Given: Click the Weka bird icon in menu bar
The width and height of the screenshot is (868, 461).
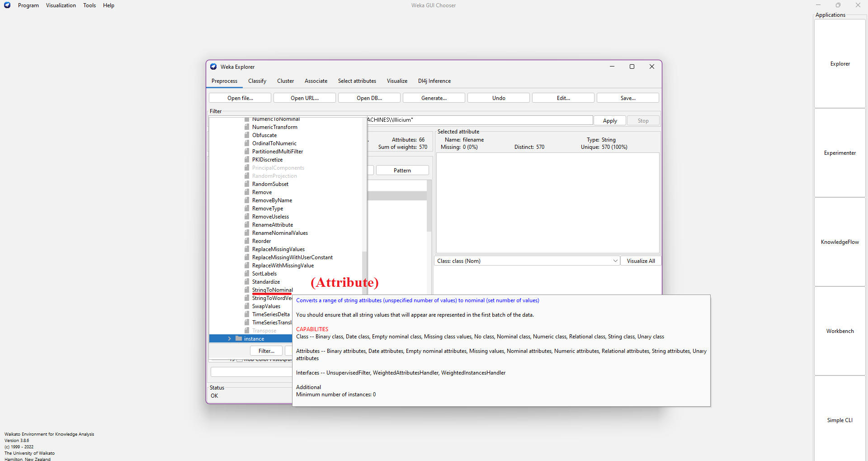Looking at the screenshot, I should point(7,5).
